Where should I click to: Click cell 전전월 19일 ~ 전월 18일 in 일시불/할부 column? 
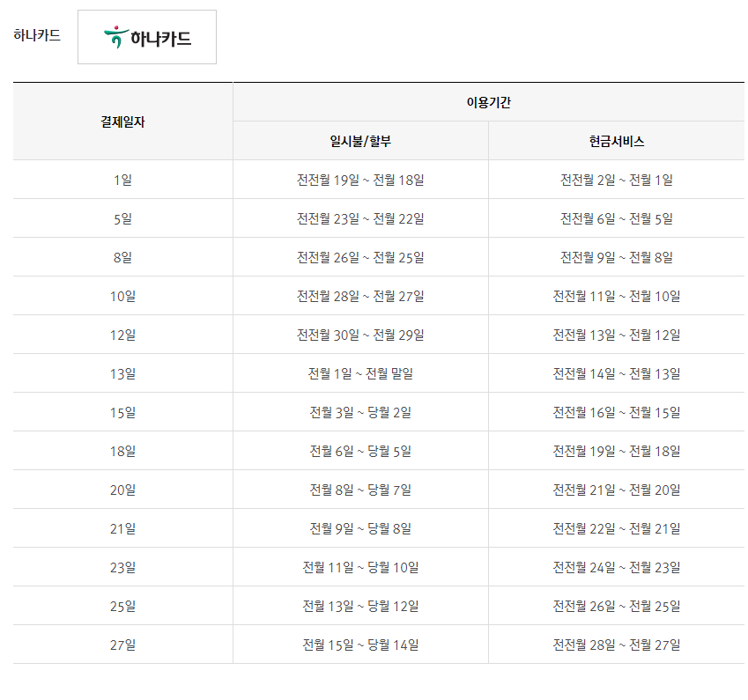pyautogui.click(x=360, y=180)
